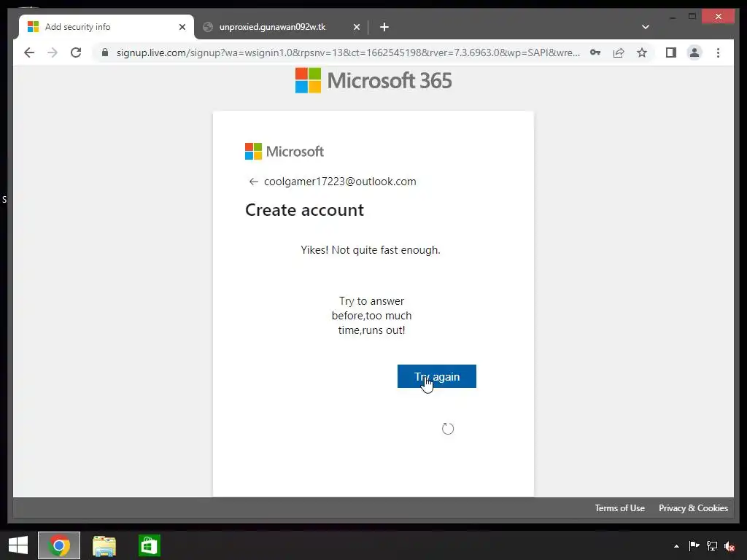Bookmark this page with the star

(x=642, y=52)
